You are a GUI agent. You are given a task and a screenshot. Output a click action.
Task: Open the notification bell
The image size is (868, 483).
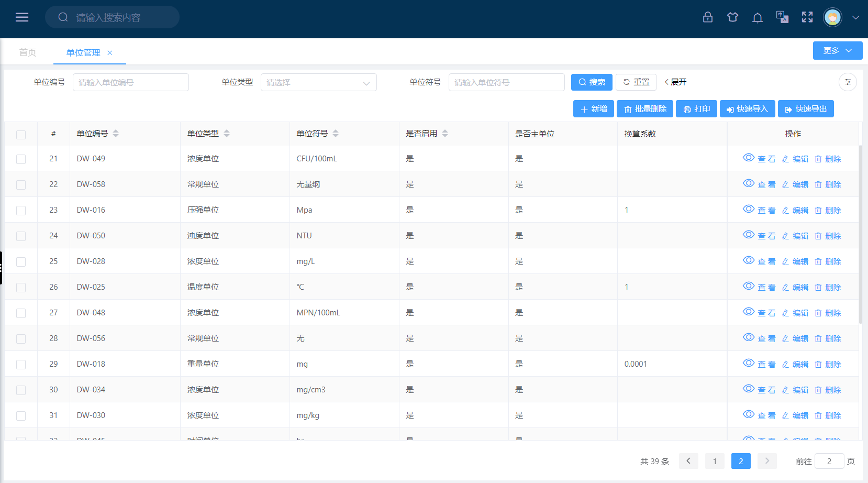tap(758, 18)
